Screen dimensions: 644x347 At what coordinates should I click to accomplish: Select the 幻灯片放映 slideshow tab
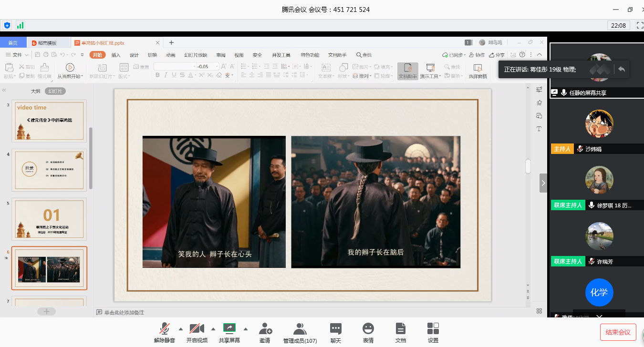click(x=196, y=55)
